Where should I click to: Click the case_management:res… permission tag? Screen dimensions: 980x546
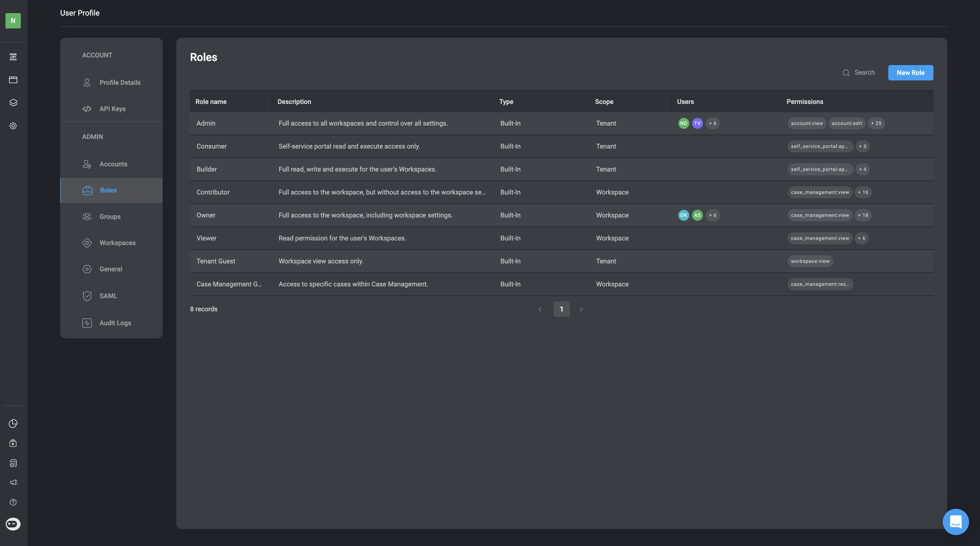click(x=820, y=284)
